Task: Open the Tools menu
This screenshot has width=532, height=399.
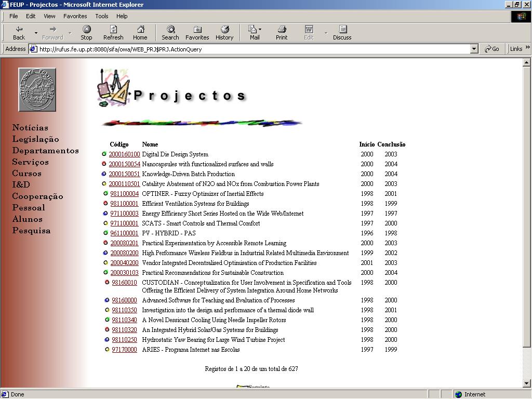Action: point(101,16)
